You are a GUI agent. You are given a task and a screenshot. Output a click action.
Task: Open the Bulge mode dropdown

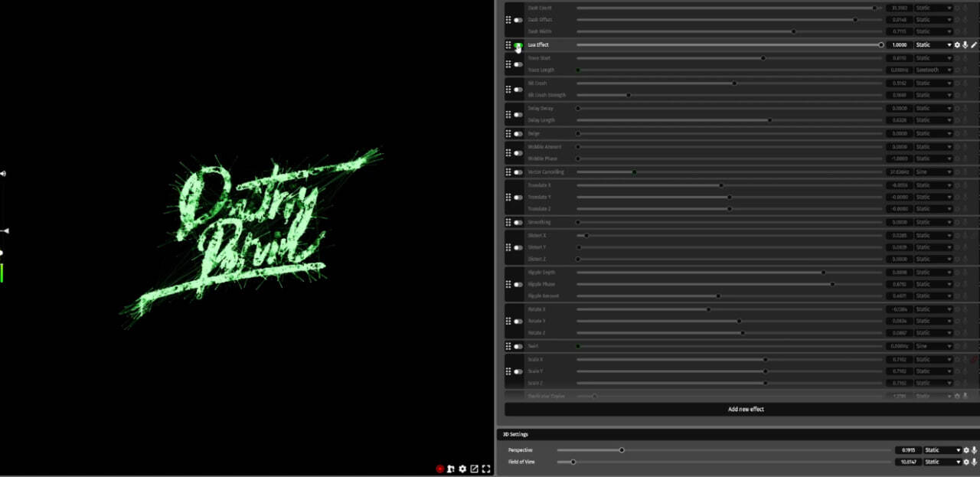933,134
